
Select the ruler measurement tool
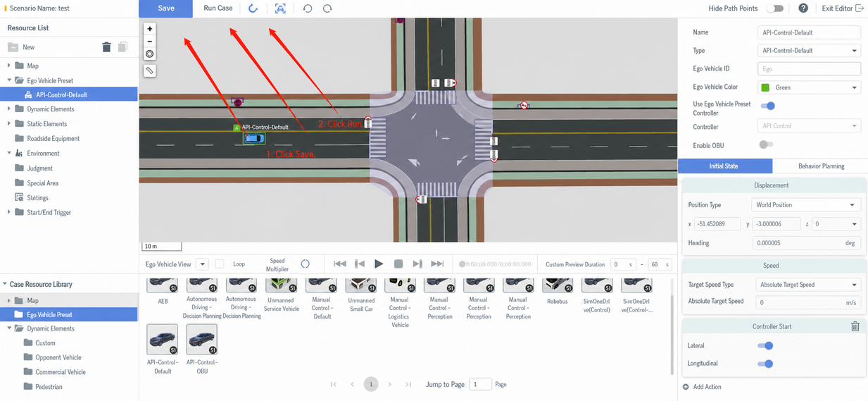pyautogui.click(x=149, y=70)
